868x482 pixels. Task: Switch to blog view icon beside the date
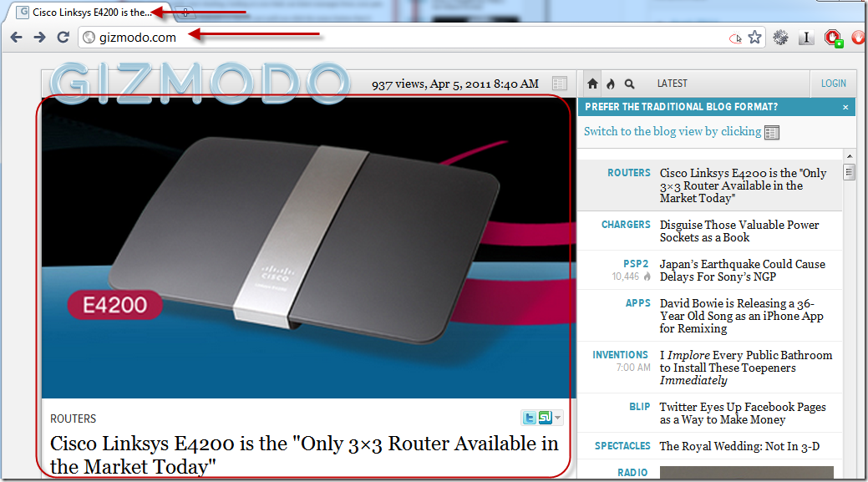[x=559, y=84]
